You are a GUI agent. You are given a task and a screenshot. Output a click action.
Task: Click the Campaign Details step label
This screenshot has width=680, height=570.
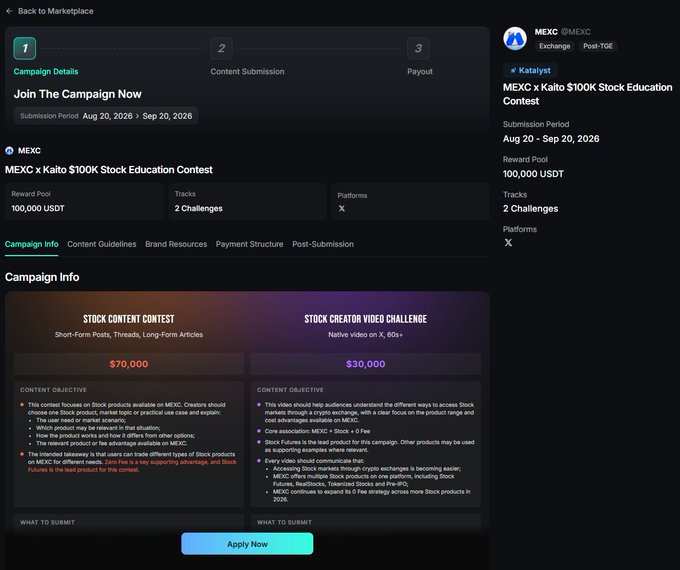[46, 72]
